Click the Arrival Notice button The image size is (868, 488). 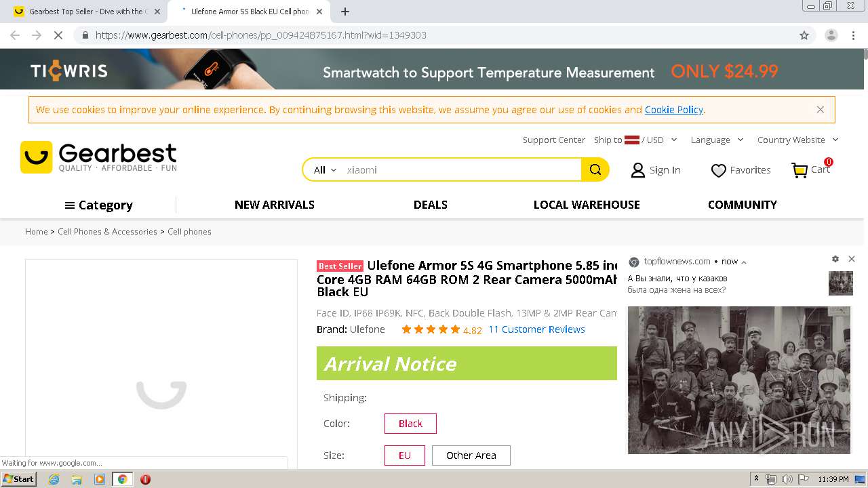(467, 363)
